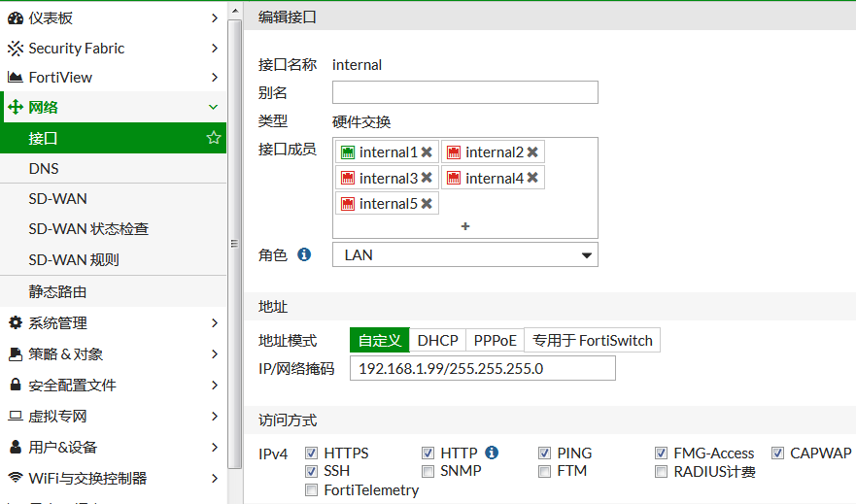Click sidebar scrollbar up arrow
Image resolution: width=856 pixels, height=504 pixels.
(x=235, y=11)
